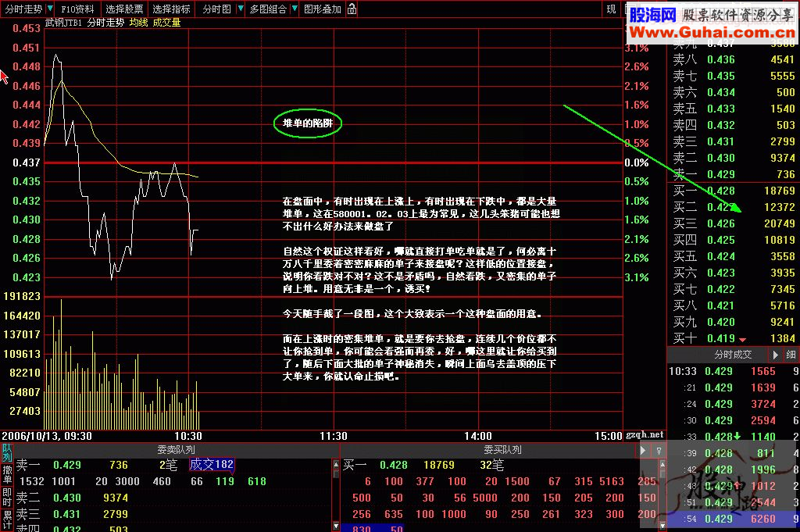The height and width of the screenshot is (532, 800).
Task: Toggle the 成交量 indicator label
Action: 166,23
